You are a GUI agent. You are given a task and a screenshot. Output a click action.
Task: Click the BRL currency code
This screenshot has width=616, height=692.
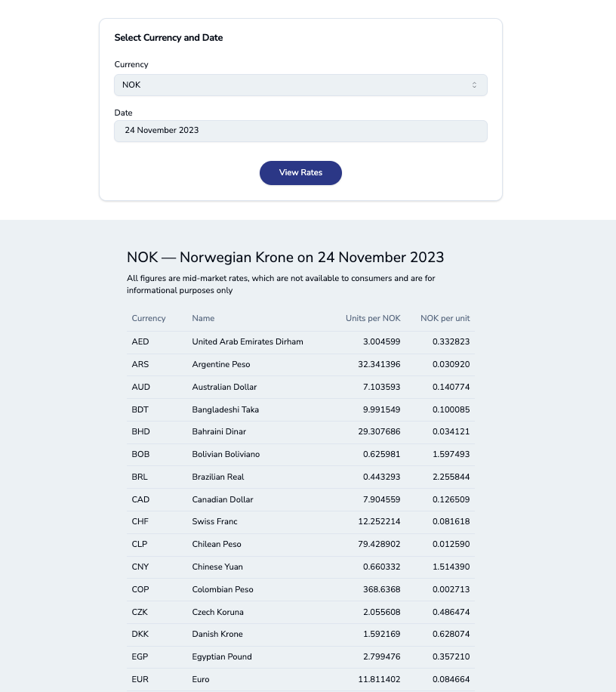[x=140, y=477]
